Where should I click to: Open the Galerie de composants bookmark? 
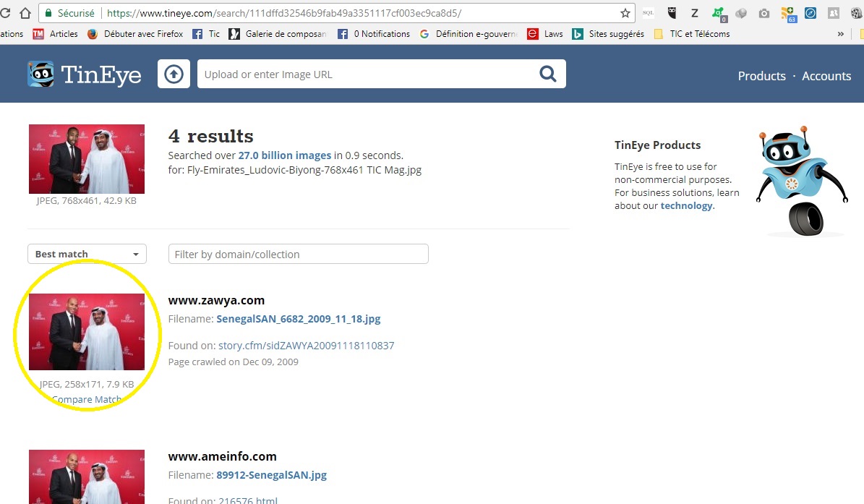[x=278, y=34]
